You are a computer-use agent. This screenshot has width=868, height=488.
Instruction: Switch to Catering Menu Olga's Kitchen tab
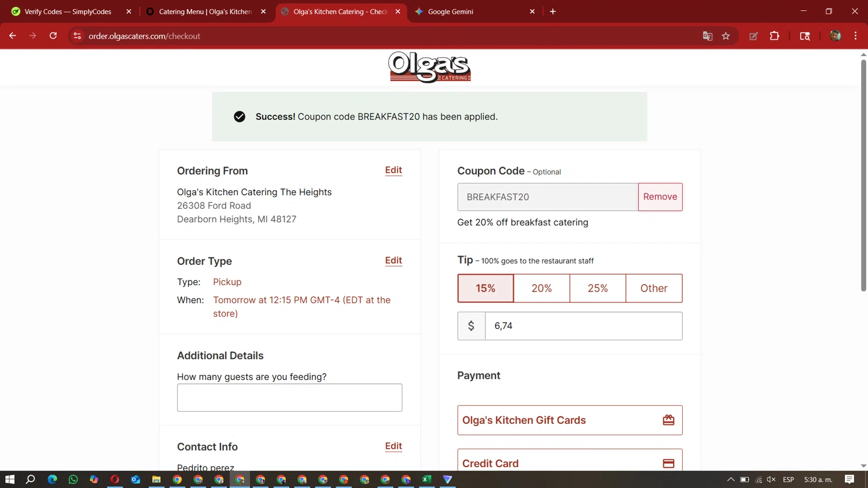coord(205,12)
